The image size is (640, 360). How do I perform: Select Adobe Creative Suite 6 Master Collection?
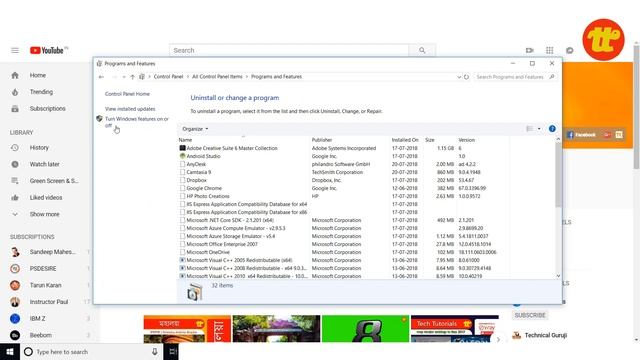click(232, 148)
